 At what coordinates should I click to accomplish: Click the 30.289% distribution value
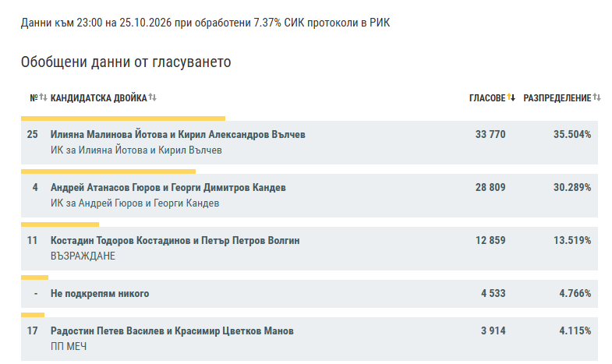coord(572,187)
